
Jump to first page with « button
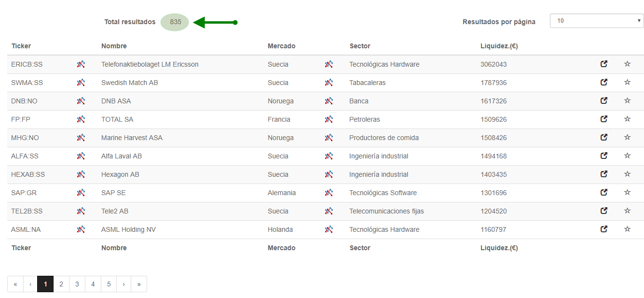click(x=15, y=284)
